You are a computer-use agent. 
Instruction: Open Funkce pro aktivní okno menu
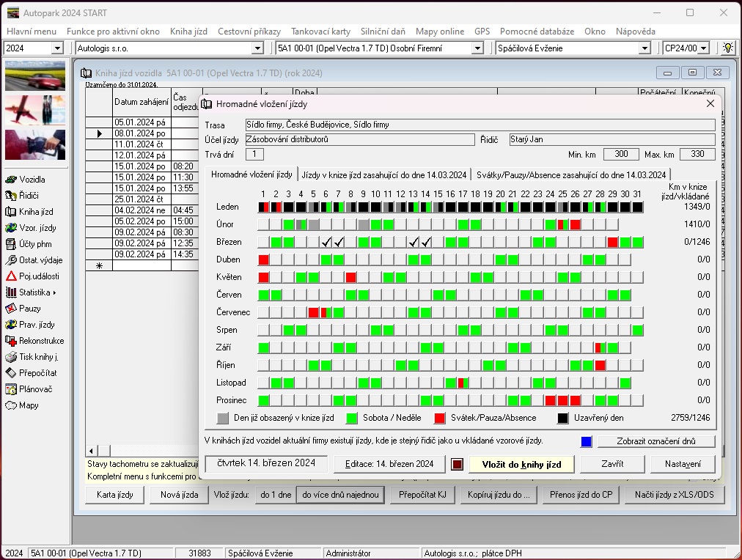point(113,32)
